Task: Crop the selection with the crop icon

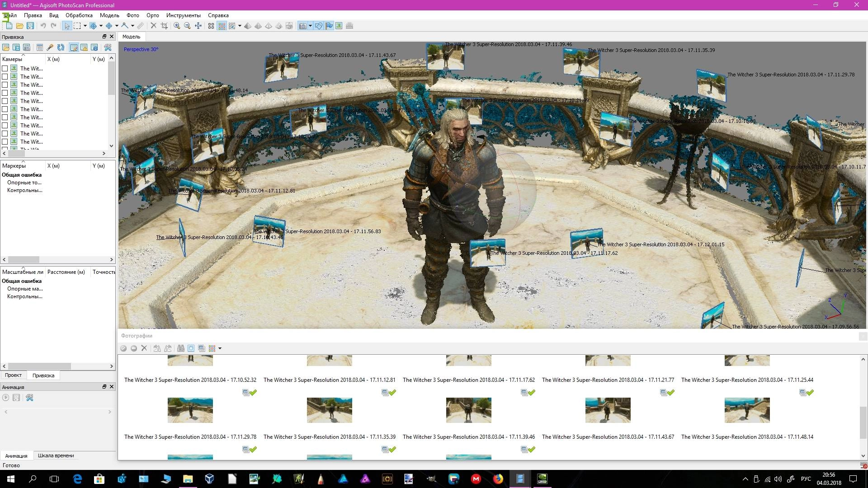Action: [x=165, y=26]
